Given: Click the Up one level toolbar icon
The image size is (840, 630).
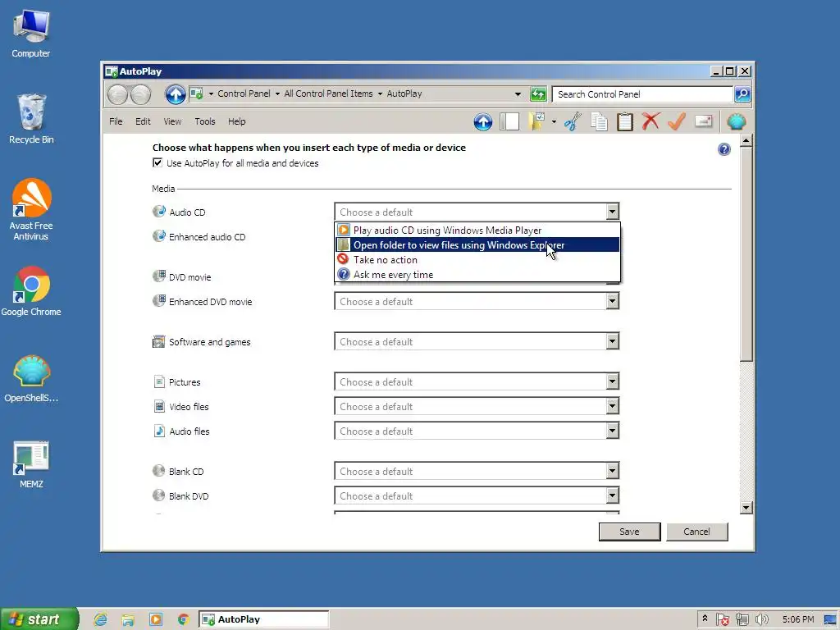Looking at the screenshot, I should pos(482,121).
